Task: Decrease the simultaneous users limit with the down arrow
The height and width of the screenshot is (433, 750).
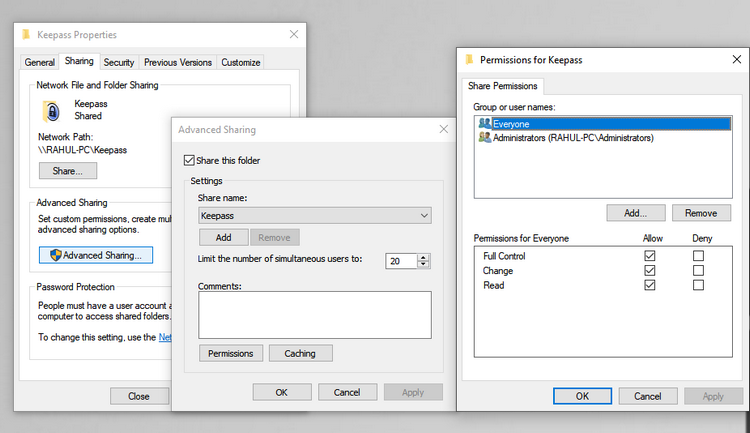Action: tap(423, 264)
